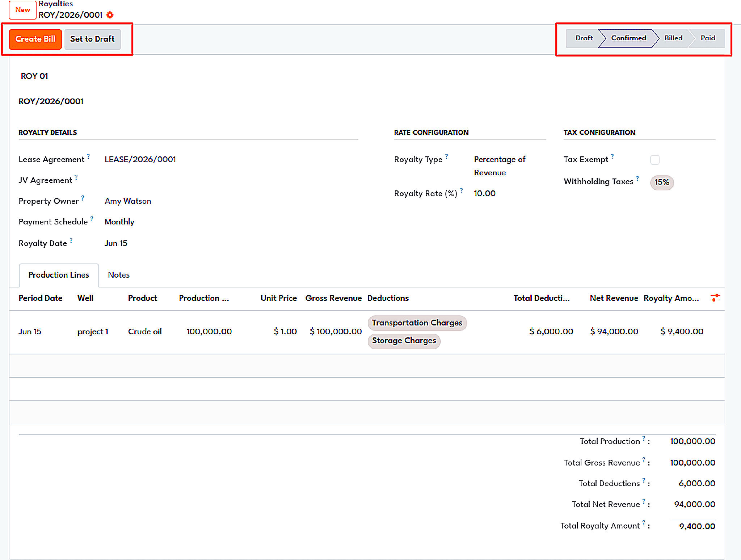The image size is (741, 560).
Task: Open the column settings adjust icon
Action: [715, 298]
